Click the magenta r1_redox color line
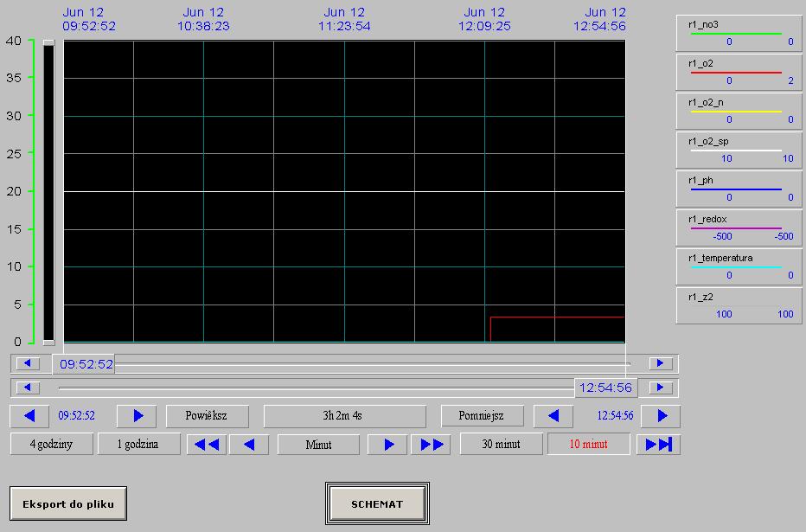 [736, 228]
